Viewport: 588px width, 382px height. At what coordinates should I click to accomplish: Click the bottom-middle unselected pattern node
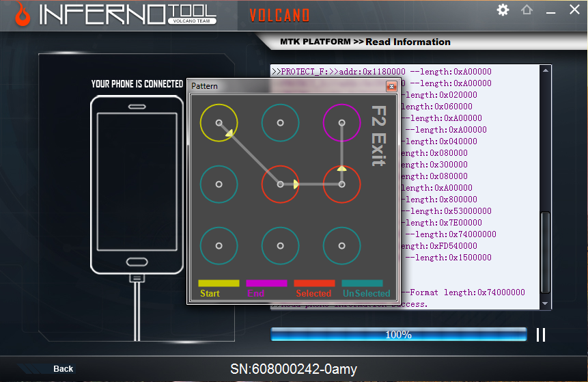click(x=280, y=246)
